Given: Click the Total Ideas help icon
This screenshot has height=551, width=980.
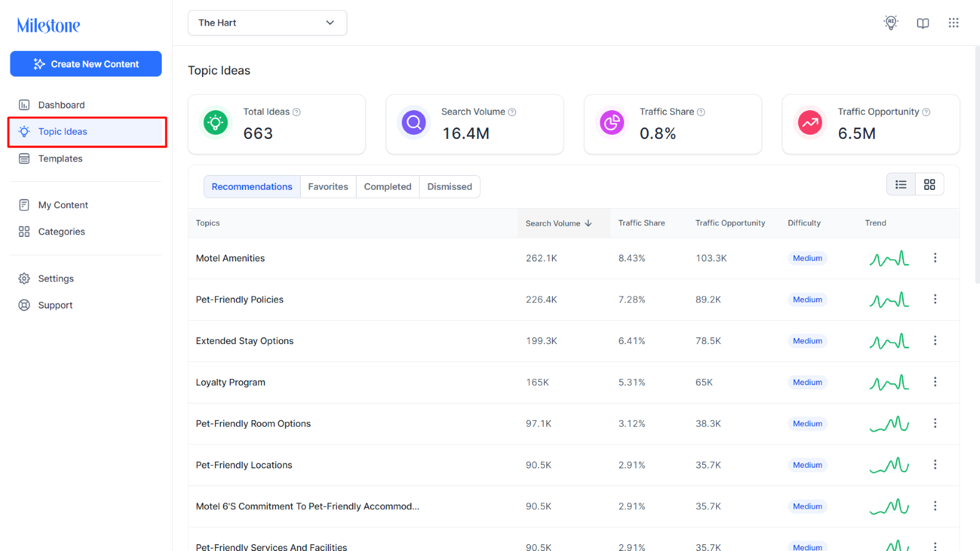Looking at the screenshot, I should [x=296, y=112].
